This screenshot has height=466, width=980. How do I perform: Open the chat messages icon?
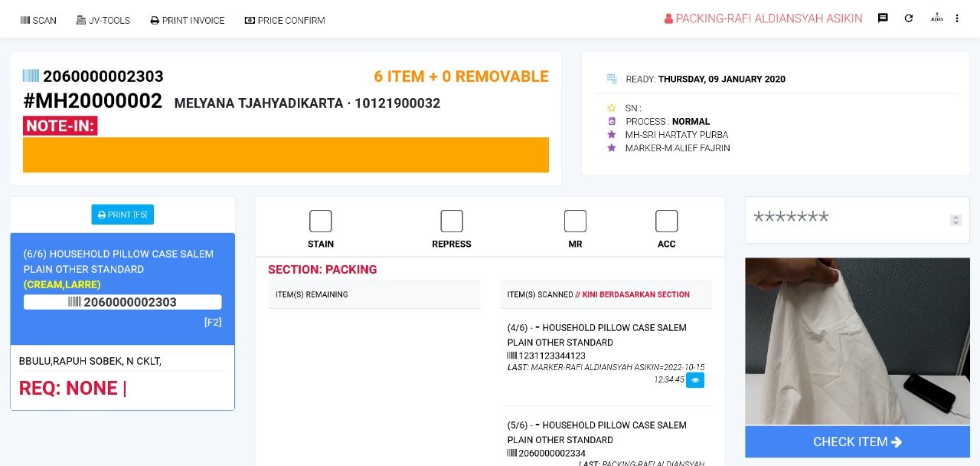coord(883,18)
